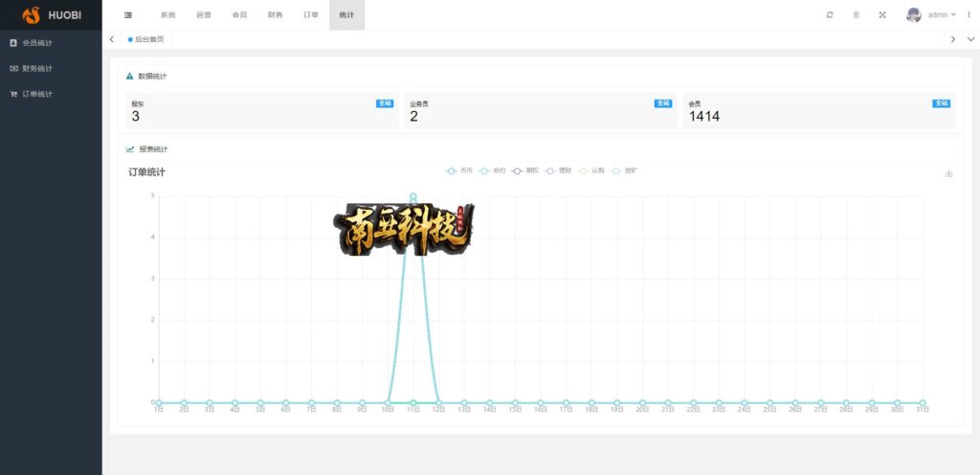
Task: Switch to the 后台首页 tab
Action: [x=145, y=39]
